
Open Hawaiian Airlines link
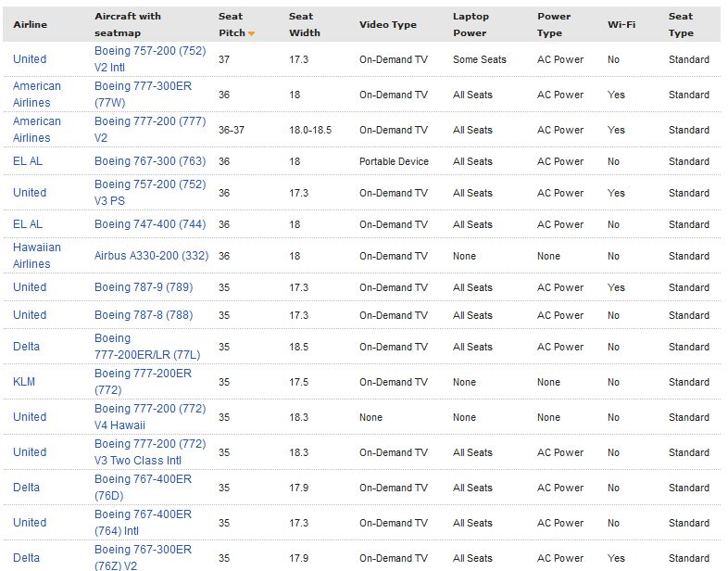pos(37,256)
